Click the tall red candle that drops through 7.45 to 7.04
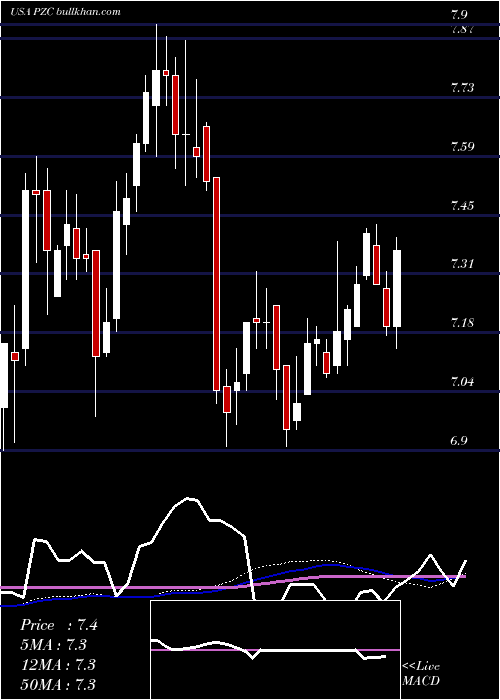The image size is (500, 700). 216,284
